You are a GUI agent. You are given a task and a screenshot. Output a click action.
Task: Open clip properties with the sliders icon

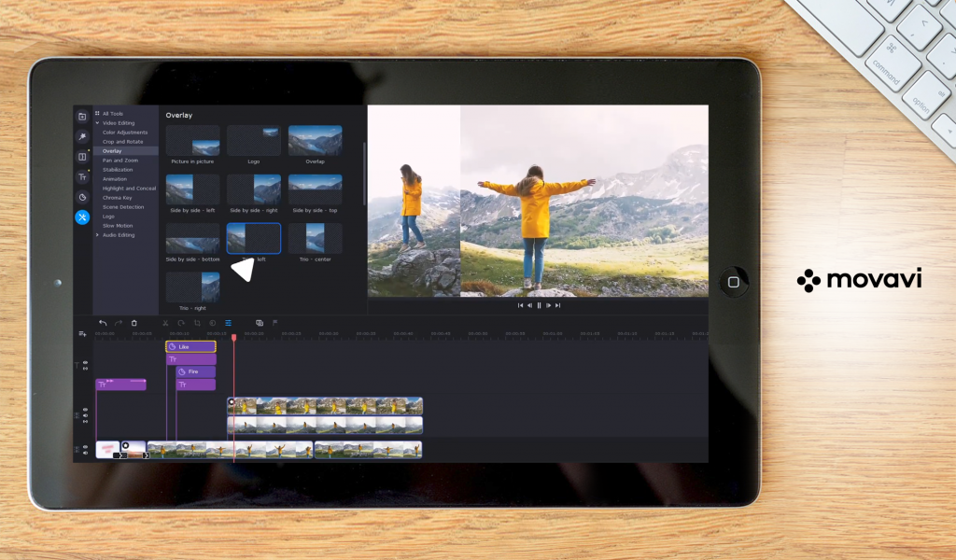tap(229, 323)
